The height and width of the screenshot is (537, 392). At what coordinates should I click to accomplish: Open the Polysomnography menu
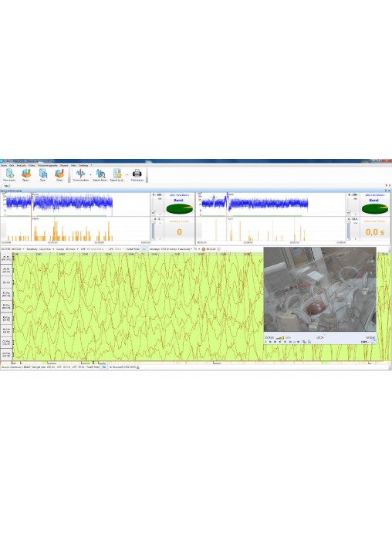(47, 165)
